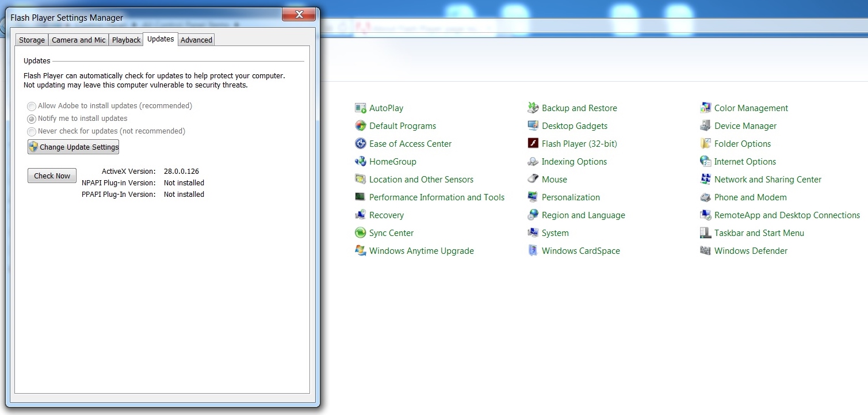Click the Desktop Gadgets icon
868x415 pixels.
click(533, 126)
